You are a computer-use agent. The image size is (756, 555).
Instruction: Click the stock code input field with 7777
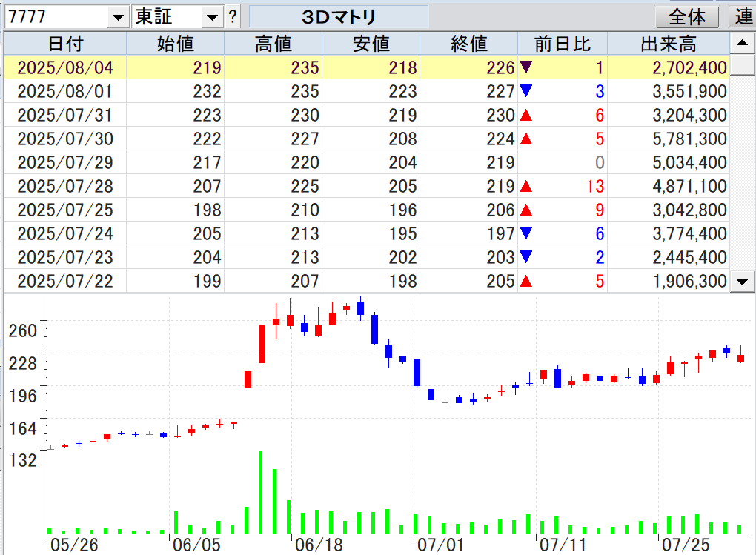[57, 17]
